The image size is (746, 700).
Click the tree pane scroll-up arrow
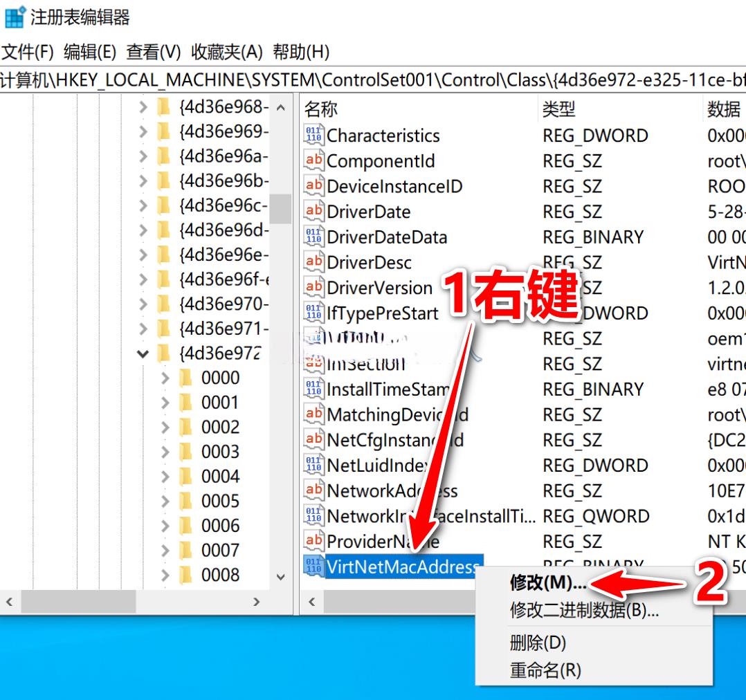281,107
